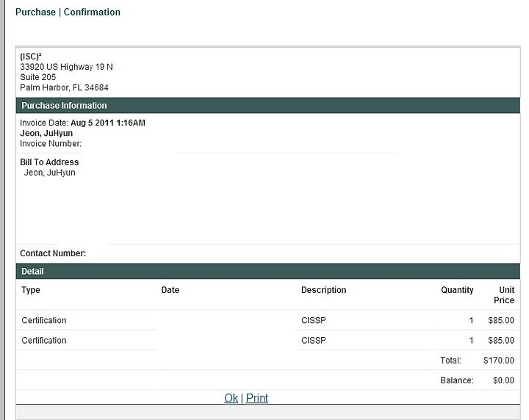
Task: Select the 'Suite 205' text
Action: pos(37,77)
